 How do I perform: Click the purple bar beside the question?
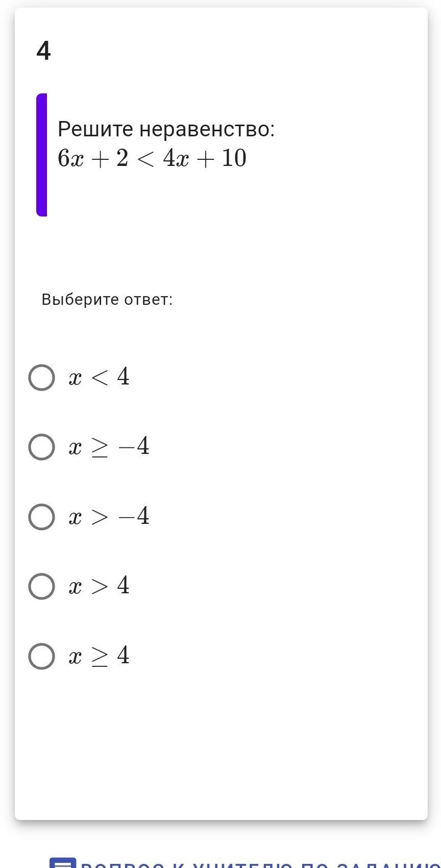[41, 155]
